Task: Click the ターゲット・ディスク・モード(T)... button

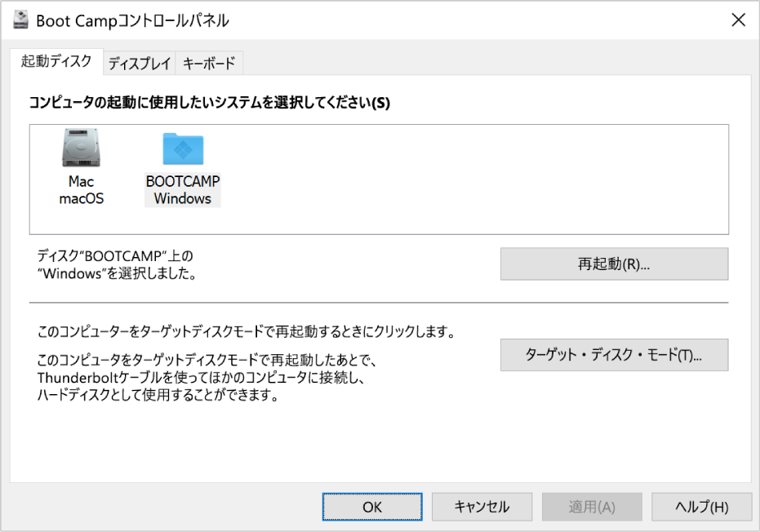Action: pyautogui.click(x=614, y=355)
